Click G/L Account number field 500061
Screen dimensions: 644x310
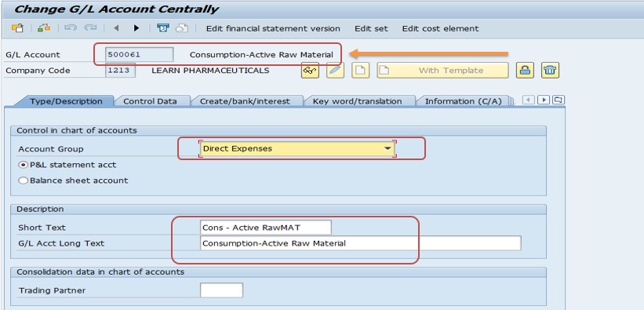pyautogui.click(x=139, y=54)
